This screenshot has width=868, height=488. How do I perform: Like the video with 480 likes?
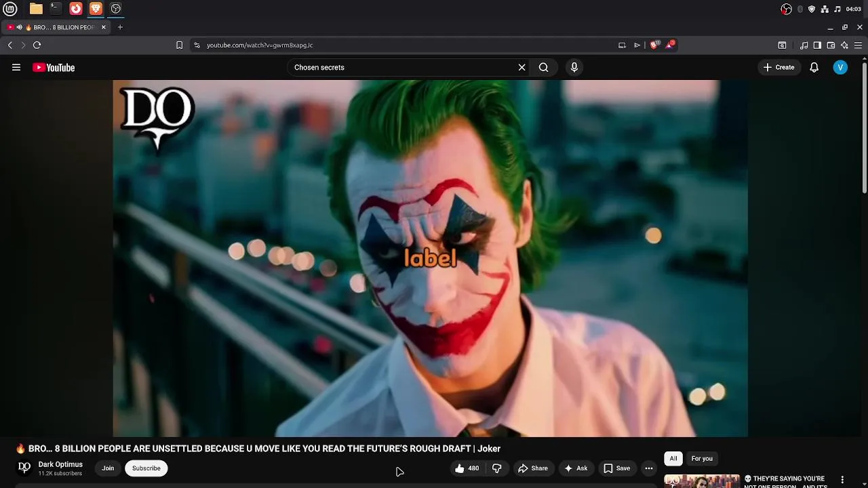pyautogui.click(x=467, y=468)
